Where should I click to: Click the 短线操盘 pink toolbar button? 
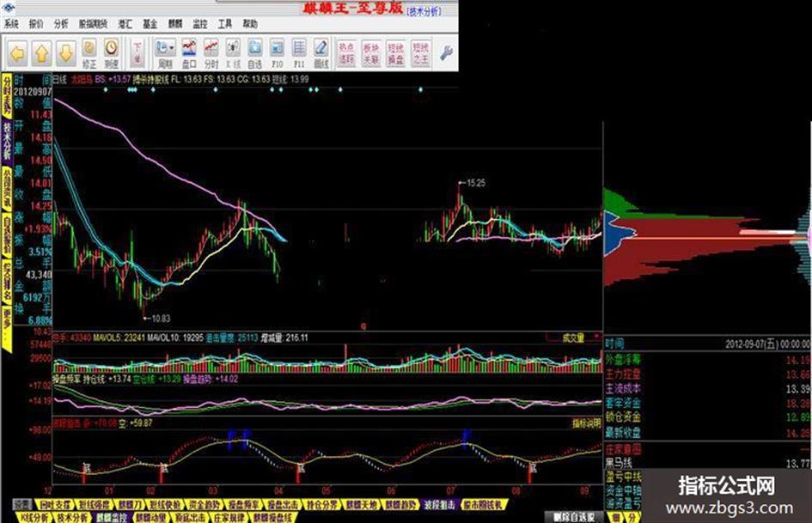click(395, 53)
